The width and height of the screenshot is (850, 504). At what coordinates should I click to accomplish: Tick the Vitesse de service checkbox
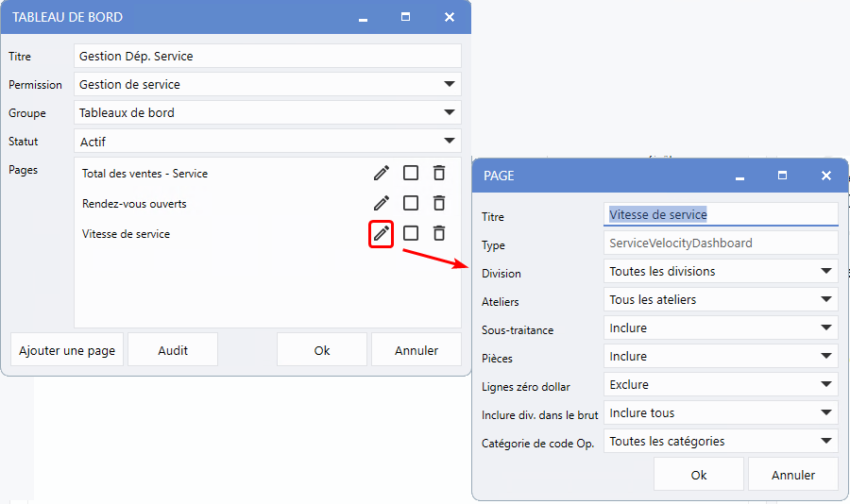pyautogui.click(x=411, y=233)
